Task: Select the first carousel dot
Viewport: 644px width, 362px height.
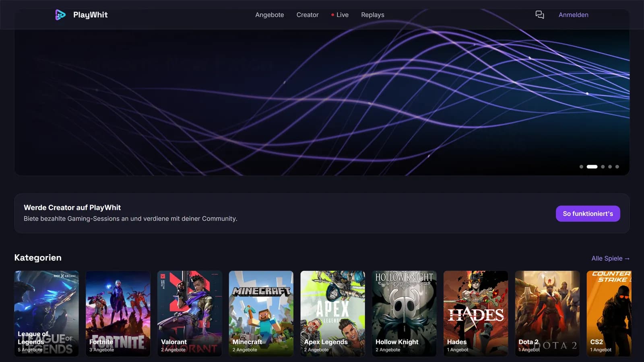Action: click(x=581, y=167)
